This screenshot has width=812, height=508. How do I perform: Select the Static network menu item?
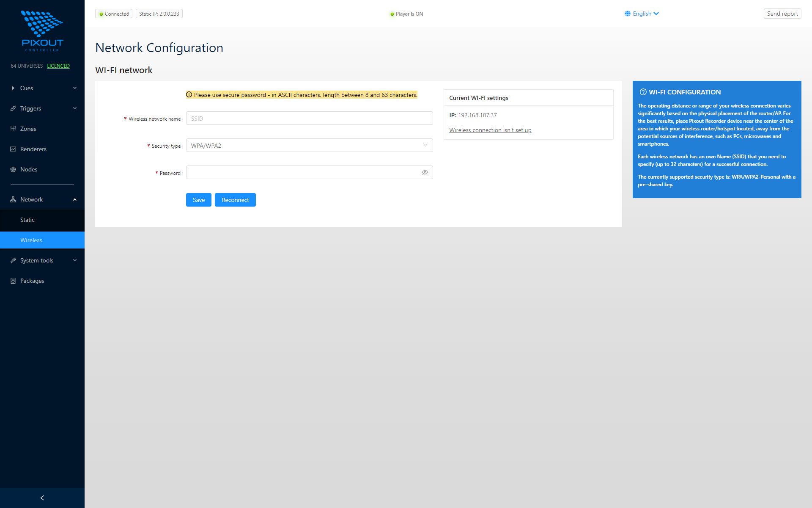tap(27, 220)
